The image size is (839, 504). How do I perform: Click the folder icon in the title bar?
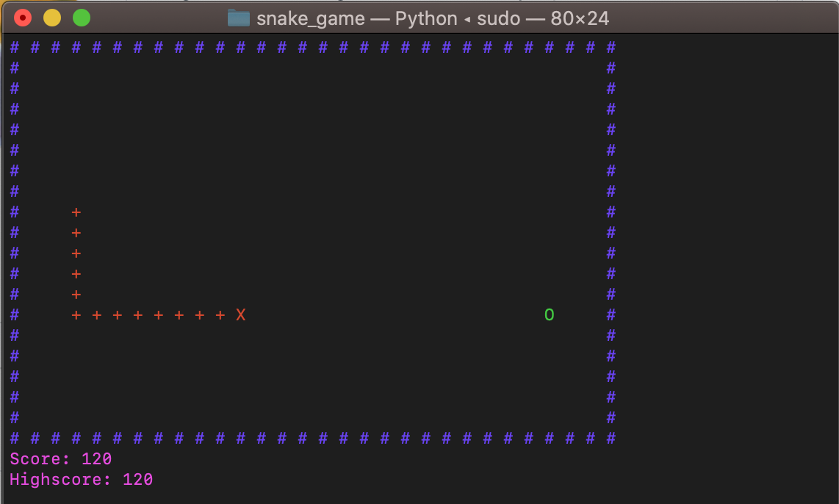pos(239,18)
